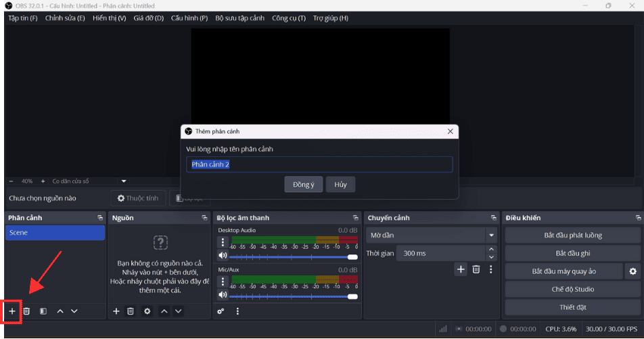644x339 pixels.
Task: Open Công cụ (T) menu
Action: tap(289, 18)
